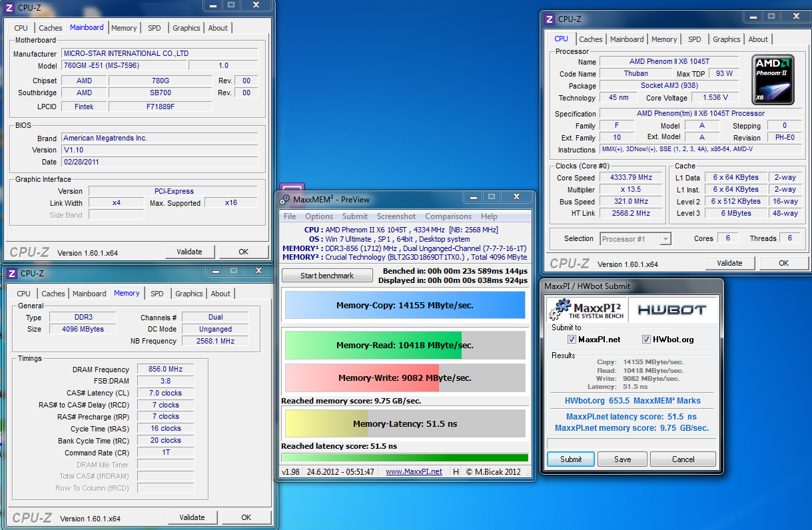Open SPD tab in the Memory CPU-Z window
This screenshot has height=530, width=812.
click(x=157, y=294)
